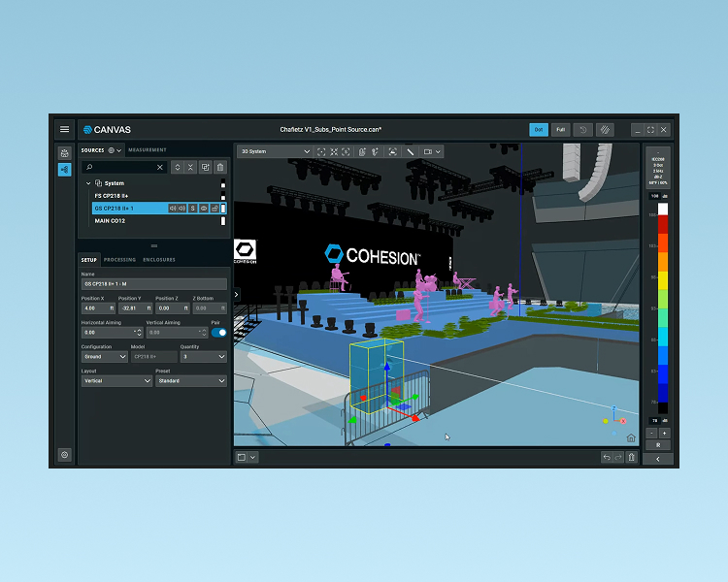Click the Name input field

click(154, 284)
